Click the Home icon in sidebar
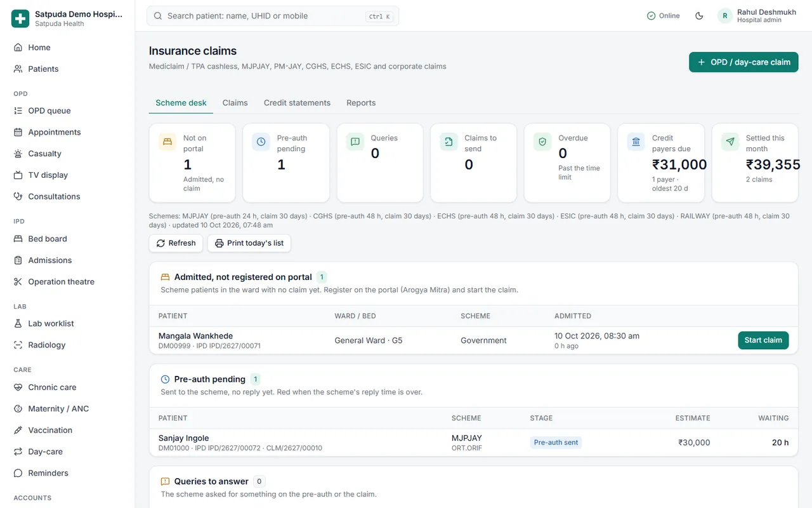 pos(18,48)
